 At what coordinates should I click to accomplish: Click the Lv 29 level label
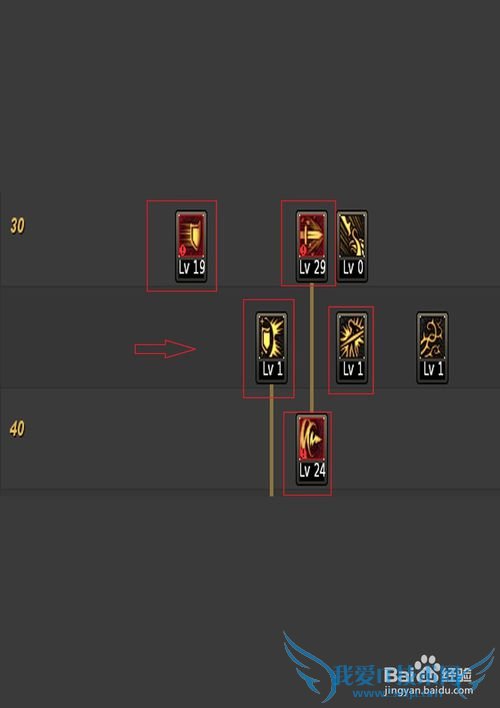click(312, 267)
